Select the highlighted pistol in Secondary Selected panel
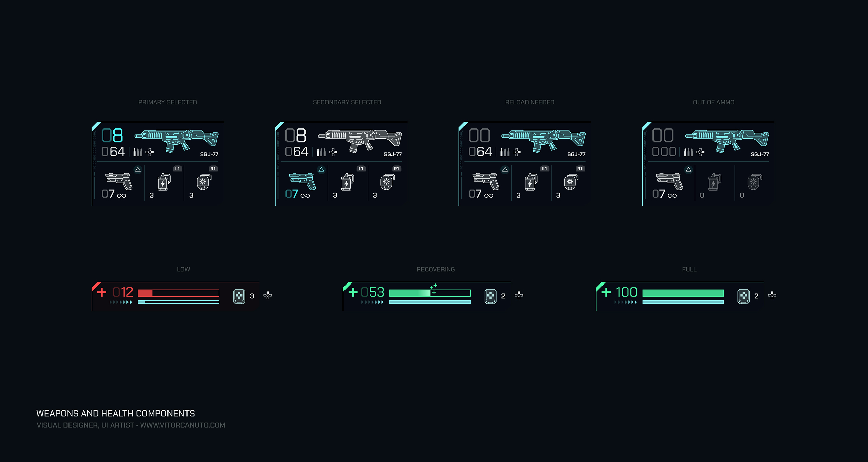The image size is (868, 462). [302, 181]
